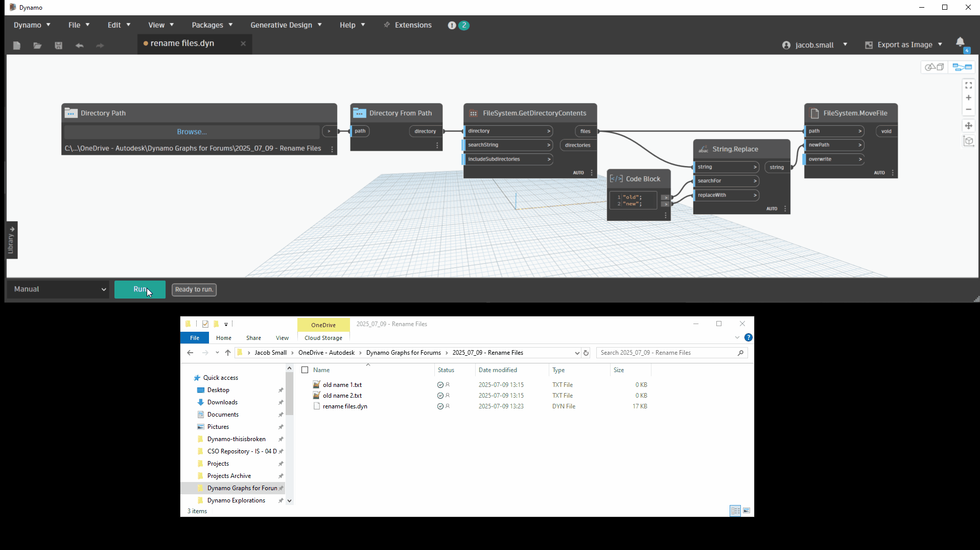The width and height of the screenshot is (980, 550).
Task: Open the Dynamo menu
Action: [32, 25]
